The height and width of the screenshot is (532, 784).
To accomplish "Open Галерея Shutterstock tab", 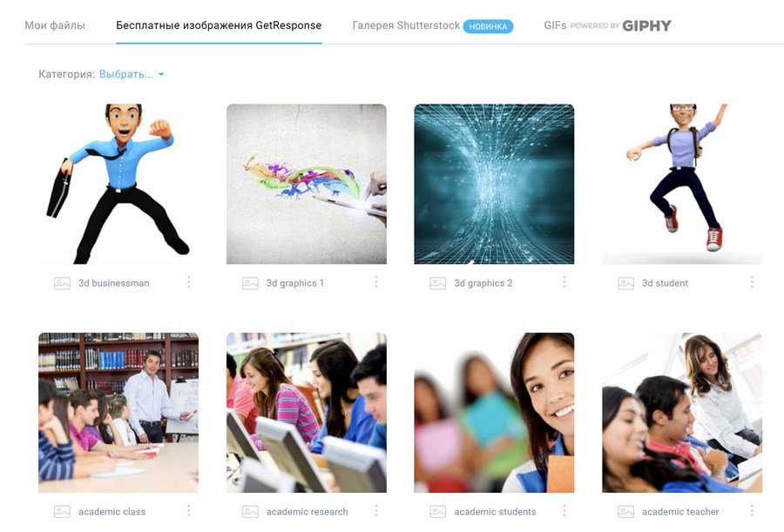I will [x=432, y=25].
